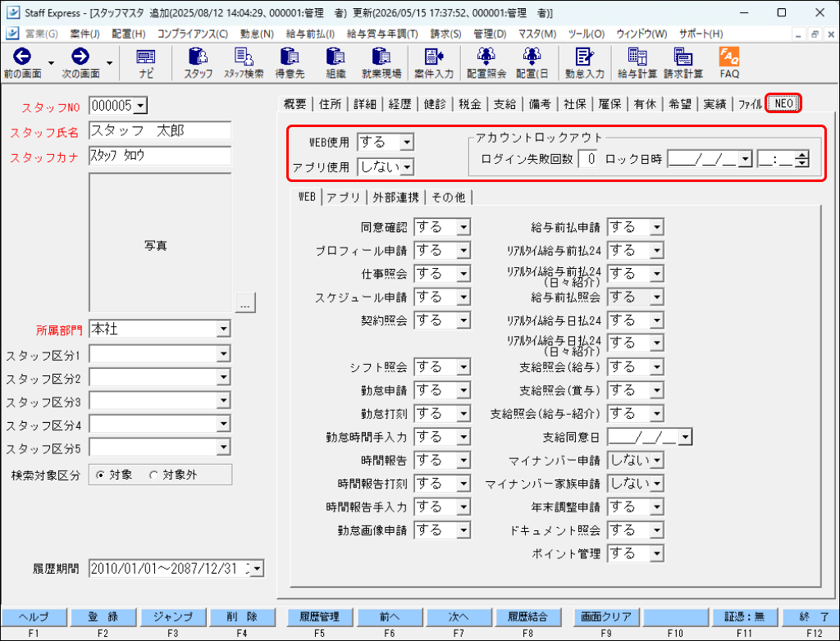The image size is (840, 641).
Task: Open the スタッフ toolbar icon
Action: (199, 63)
